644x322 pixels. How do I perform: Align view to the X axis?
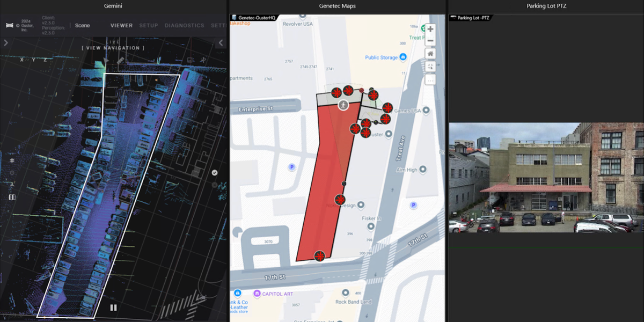click(22, 60)
